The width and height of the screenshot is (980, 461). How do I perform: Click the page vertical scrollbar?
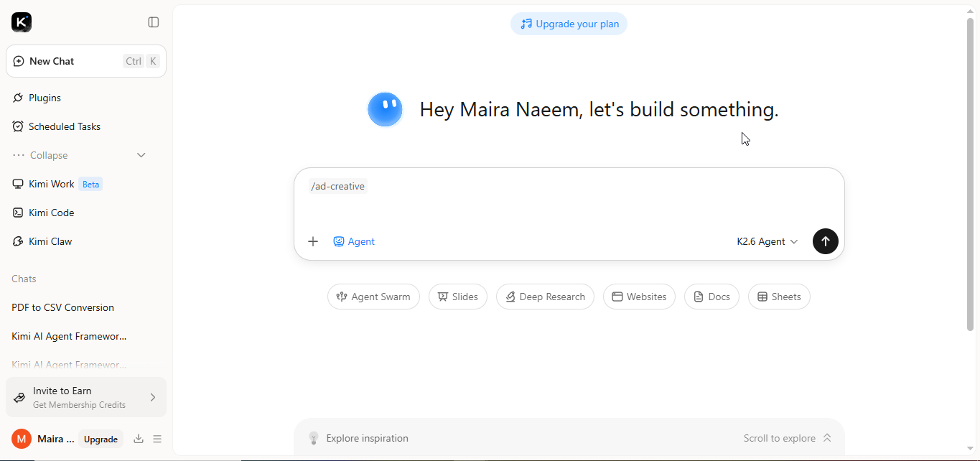pyautogui.click(x=971, y=174)
